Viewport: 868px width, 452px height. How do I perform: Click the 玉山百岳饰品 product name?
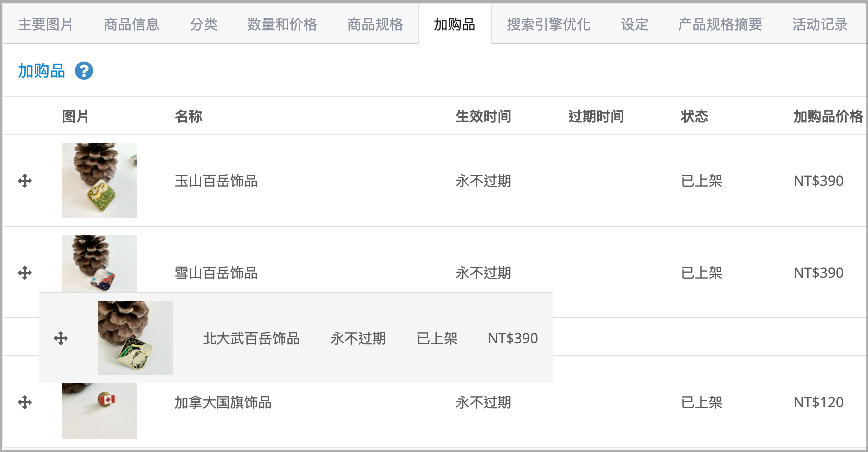[216, 181]
